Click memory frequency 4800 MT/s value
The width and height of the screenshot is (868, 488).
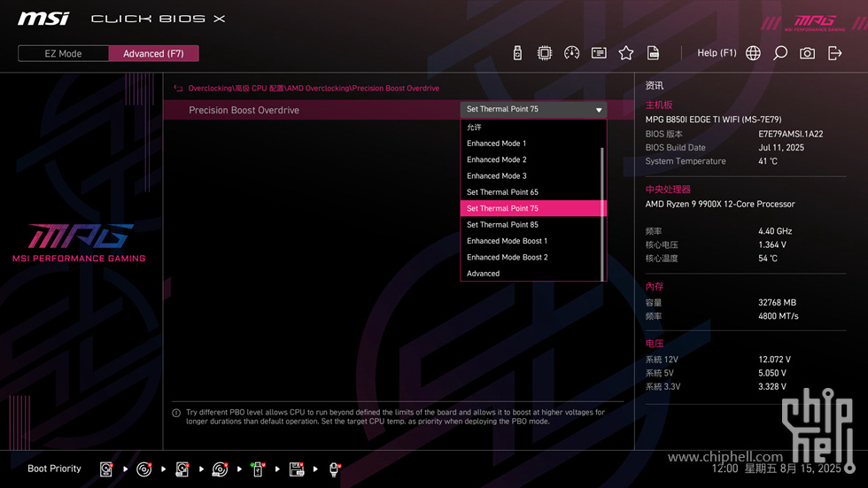tap(779, 316)
